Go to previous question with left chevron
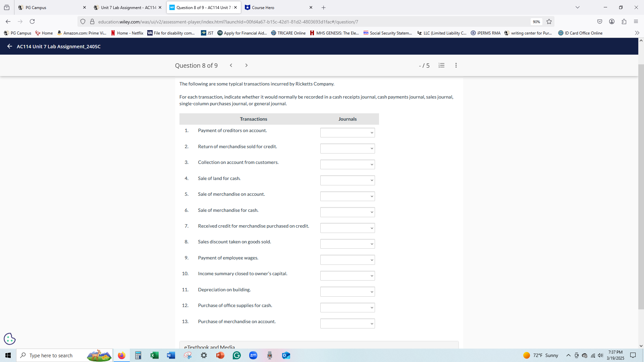The width and height of the screenshot is (644, 362). click(231, 65)
